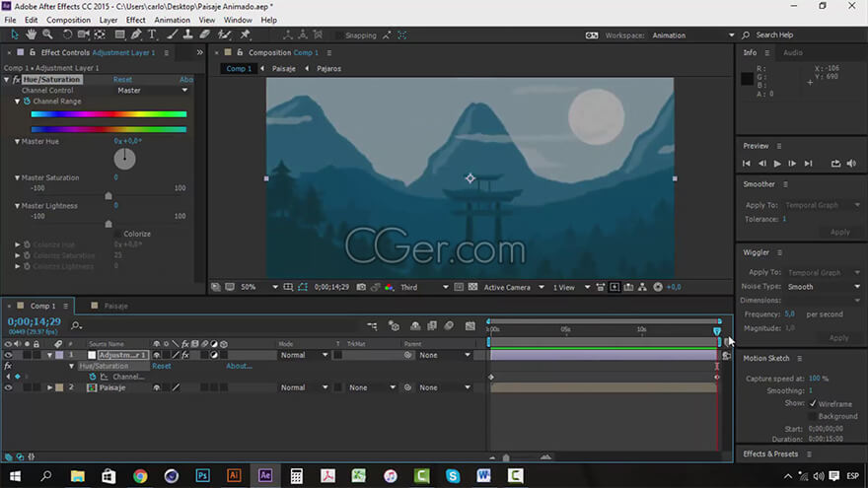The image size is (868, 488).
Task: Select the Zoom magnifier tool
Action: tap(48, 35)
